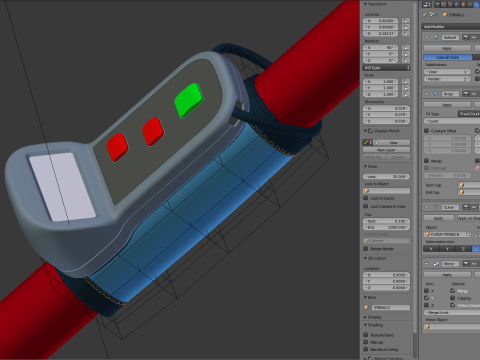Image resolution: width=480 pixels, height=360 pixels.
Task: Disable Mirror modifier Y axis checkbox
Action: click(426, 298)
